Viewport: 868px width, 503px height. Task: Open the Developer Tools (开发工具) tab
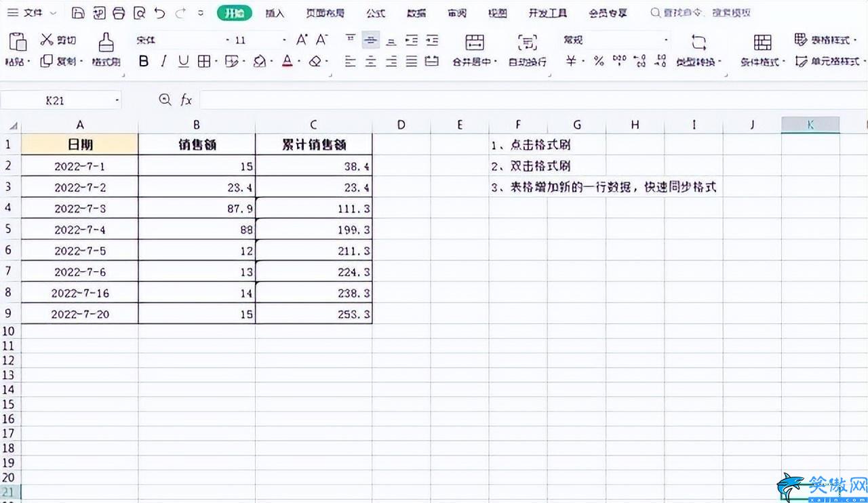[x=548, y=13]
